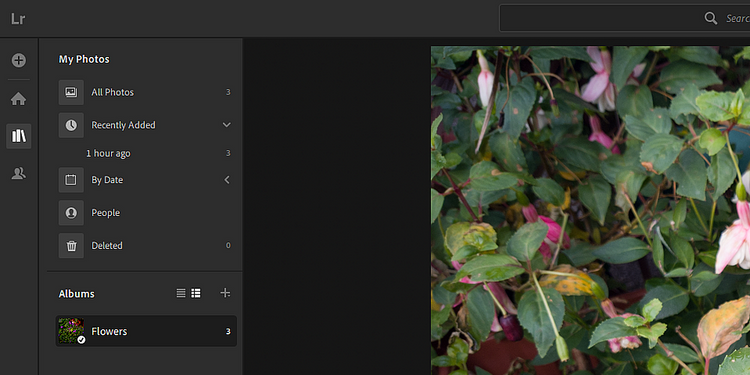Click the Lr logo

point(18,19)
